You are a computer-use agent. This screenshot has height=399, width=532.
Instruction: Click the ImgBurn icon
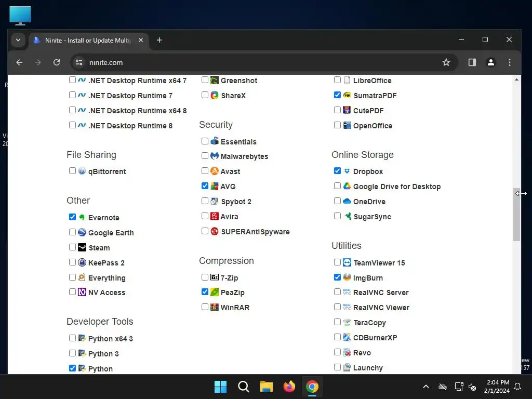347,277
